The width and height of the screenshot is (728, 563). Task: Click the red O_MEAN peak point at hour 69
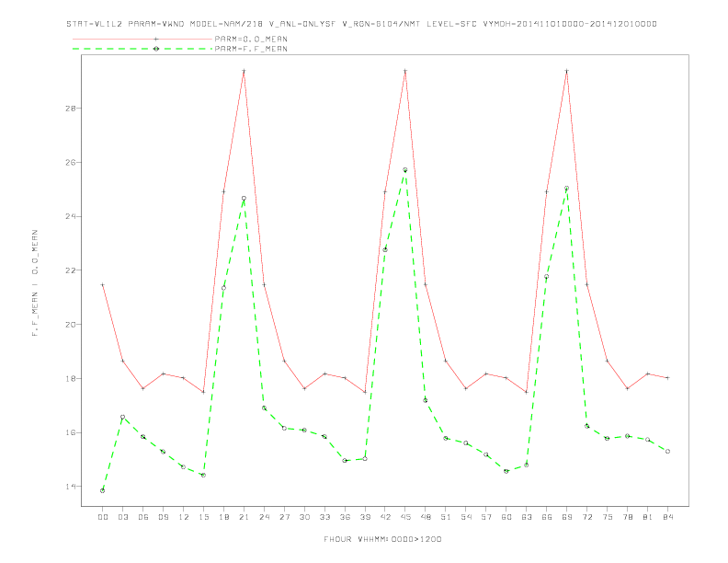[x=567, y=71]
